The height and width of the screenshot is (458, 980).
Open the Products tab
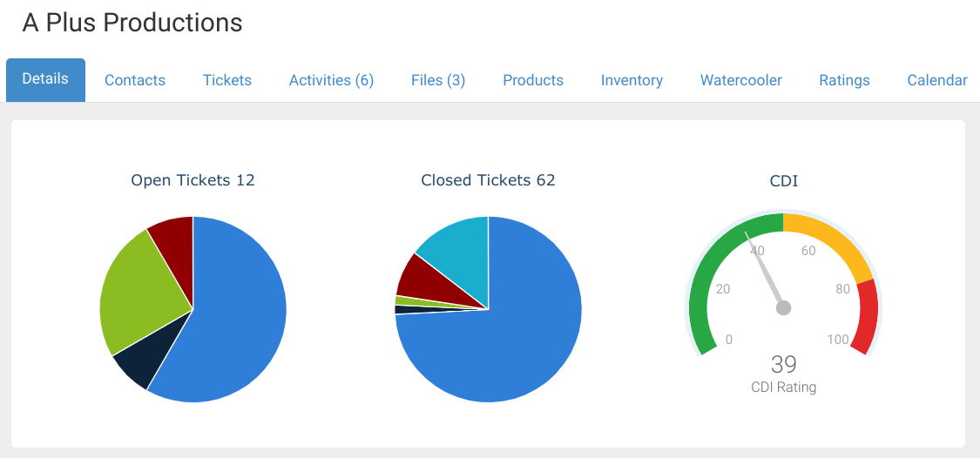click(533, 80)
